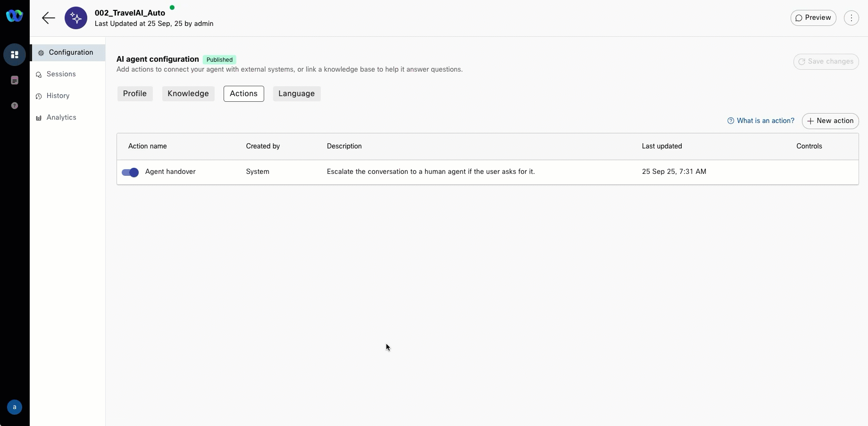Select the Actions tab
Image resolution: width=868 pixels, height=426 pixels.
[x=243, y=94]
